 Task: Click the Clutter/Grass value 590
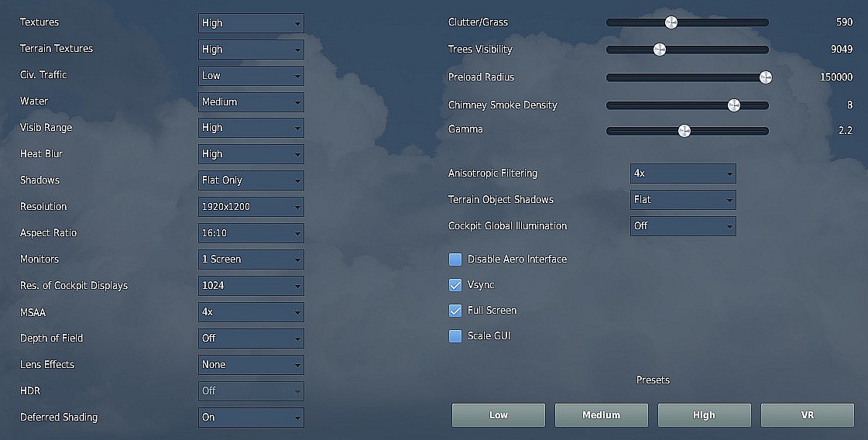click(x=844, y=22)
